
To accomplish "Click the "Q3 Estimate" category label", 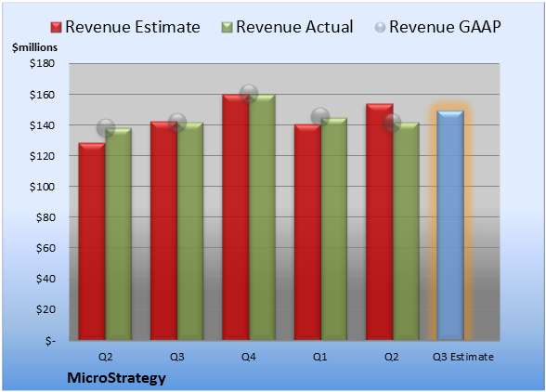I will point(463,357).
